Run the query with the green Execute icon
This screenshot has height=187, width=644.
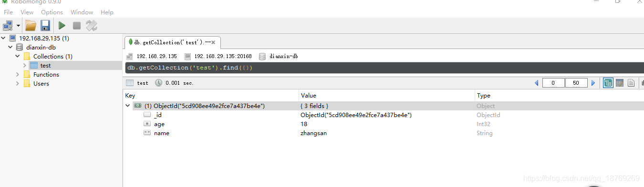[62, 25]
